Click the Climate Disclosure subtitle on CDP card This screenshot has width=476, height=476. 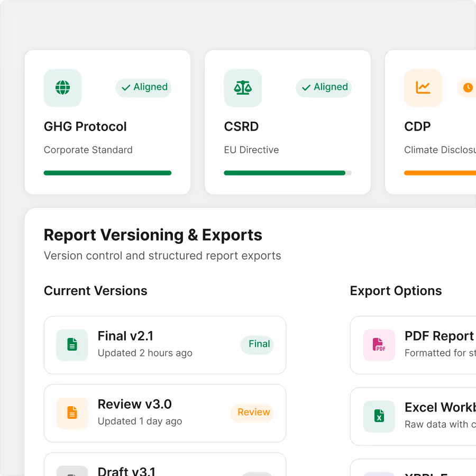click(440, 150)
